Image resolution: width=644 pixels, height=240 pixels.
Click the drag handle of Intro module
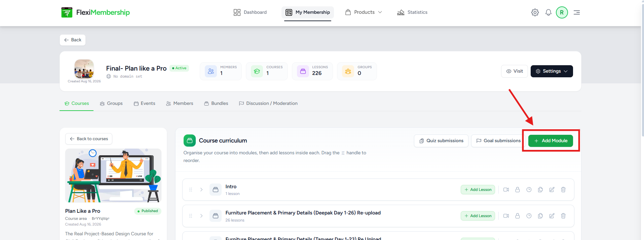(191, 190)
